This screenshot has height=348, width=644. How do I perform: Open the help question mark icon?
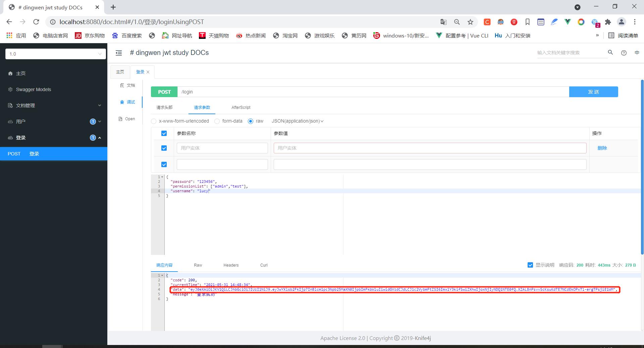click(x=624, y=53)
